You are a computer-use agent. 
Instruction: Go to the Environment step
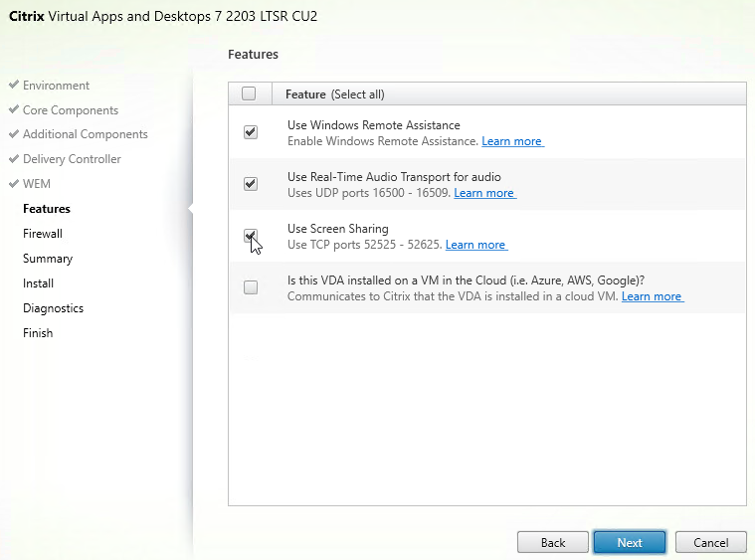pyautogui.click(x=56, y=86)
